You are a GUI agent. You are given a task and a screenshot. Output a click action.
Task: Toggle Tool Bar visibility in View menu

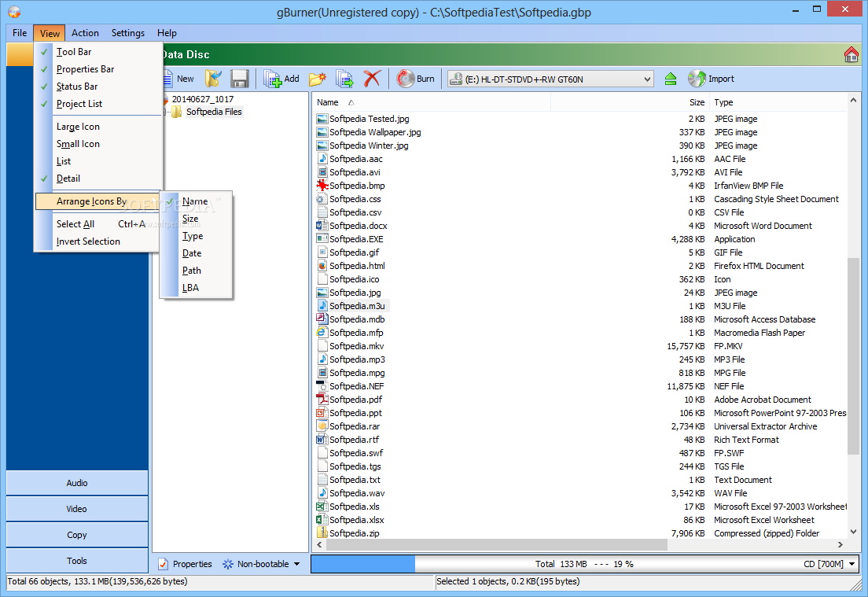coord(98,51)
